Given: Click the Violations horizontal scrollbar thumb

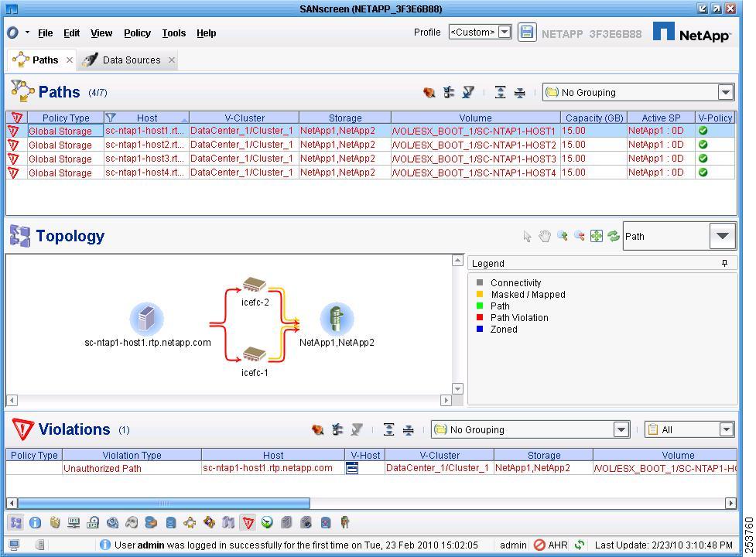Looking at the screenshot, I should tap(164, 503).
